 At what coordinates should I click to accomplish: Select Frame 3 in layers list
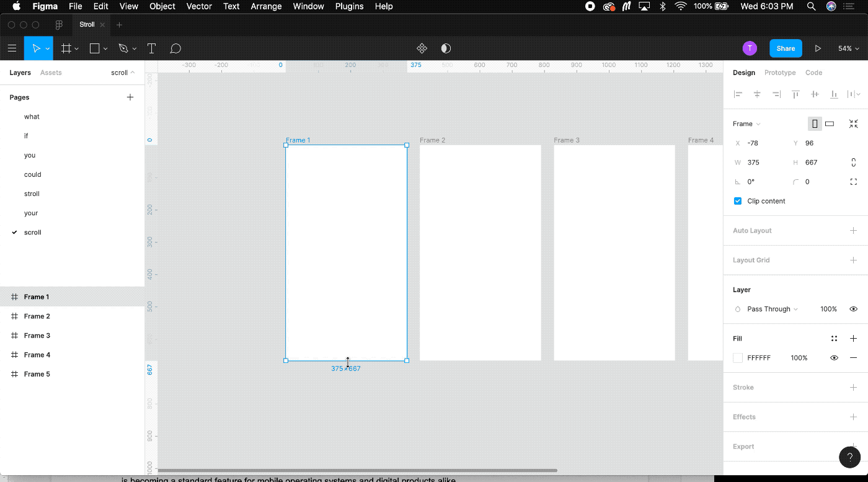point(37,336)
